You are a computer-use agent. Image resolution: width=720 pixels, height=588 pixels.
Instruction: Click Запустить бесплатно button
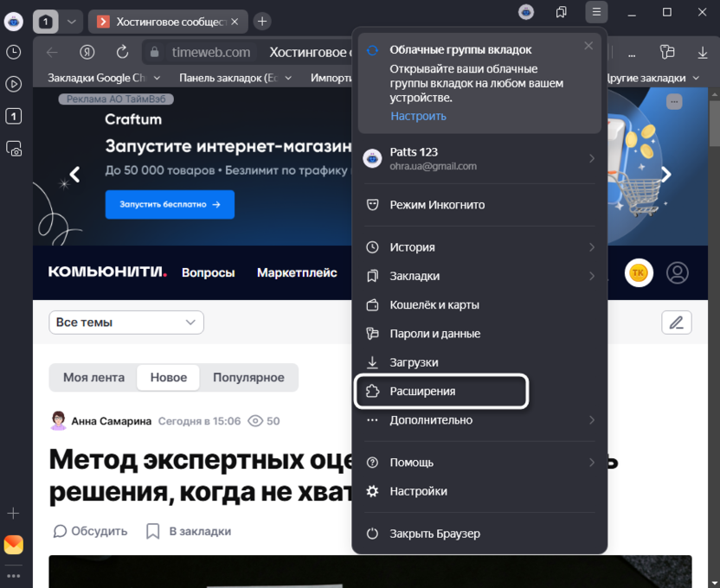point(170,205)
